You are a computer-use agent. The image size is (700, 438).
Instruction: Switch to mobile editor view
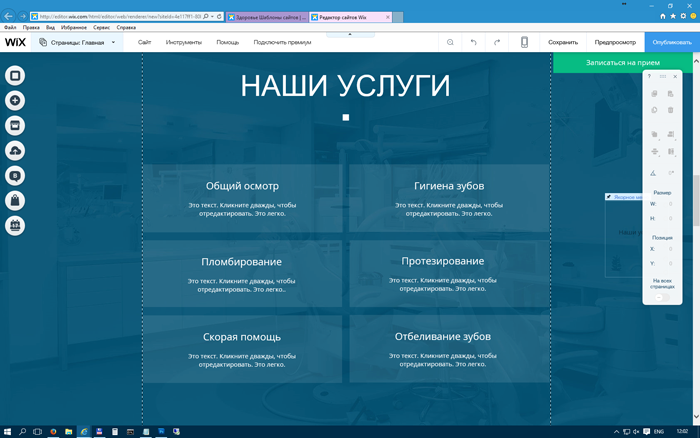pos(524,42)
